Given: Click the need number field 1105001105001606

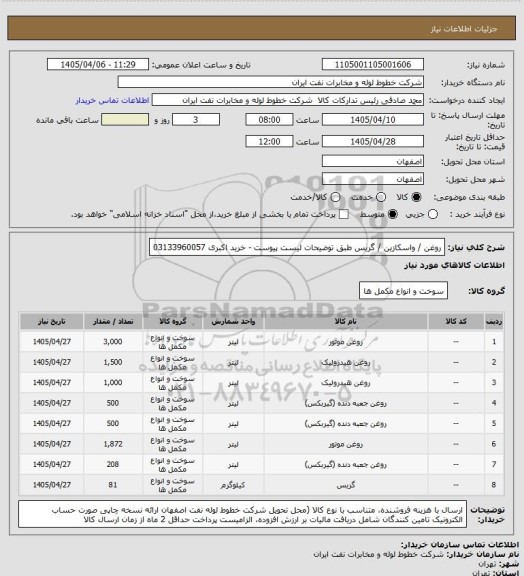Looking at the screenshot, I should coord(373,64).
